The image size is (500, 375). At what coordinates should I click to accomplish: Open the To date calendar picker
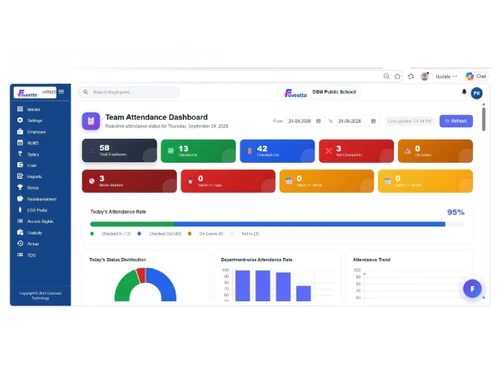pos(373,121)
